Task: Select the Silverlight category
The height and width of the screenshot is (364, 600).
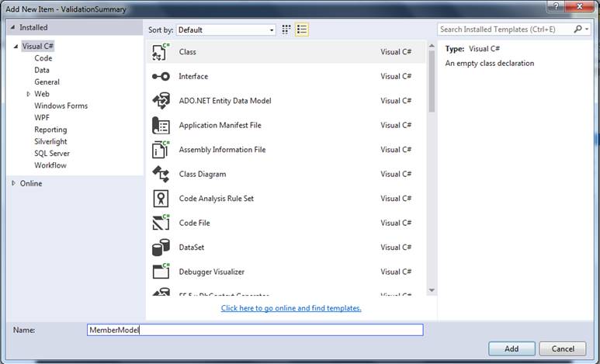Action: 50,141
